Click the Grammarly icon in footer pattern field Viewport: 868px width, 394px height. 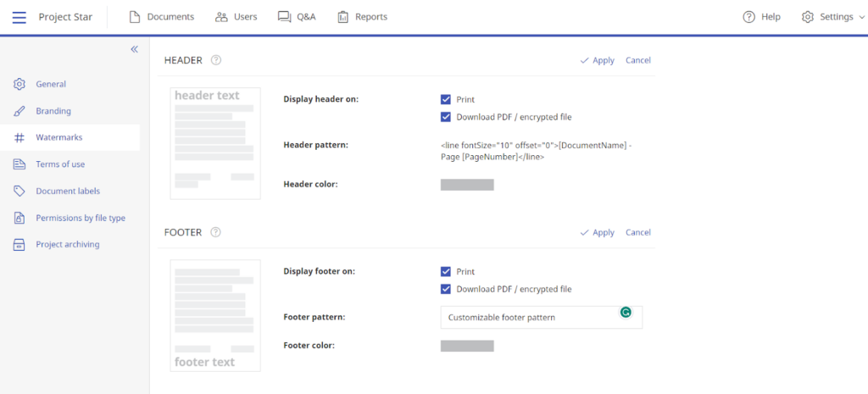626,312
